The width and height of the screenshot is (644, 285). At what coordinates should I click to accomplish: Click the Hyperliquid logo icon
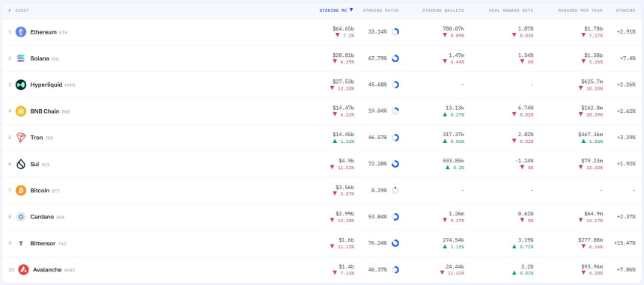pyautogui.click(x=21, y=85)
